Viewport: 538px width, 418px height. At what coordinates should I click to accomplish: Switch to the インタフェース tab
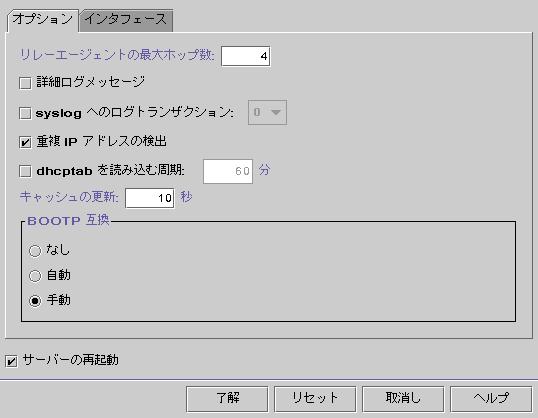pyautogui.click(x=126, y=20)
